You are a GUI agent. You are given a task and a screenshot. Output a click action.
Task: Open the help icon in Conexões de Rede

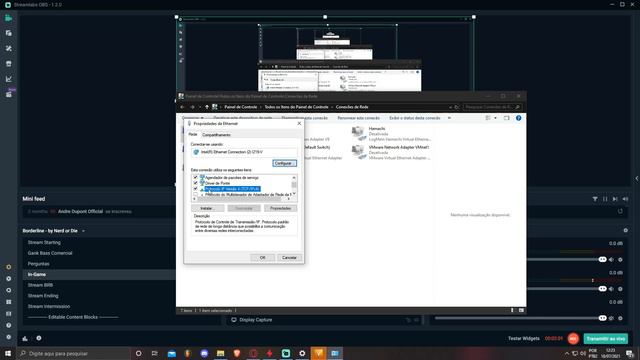pyautogui.click(x=518, y=118)
